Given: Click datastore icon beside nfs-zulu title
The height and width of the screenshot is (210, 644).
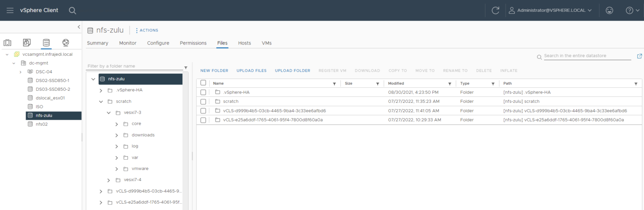Looking at the screenshot, I should (90, 30).
